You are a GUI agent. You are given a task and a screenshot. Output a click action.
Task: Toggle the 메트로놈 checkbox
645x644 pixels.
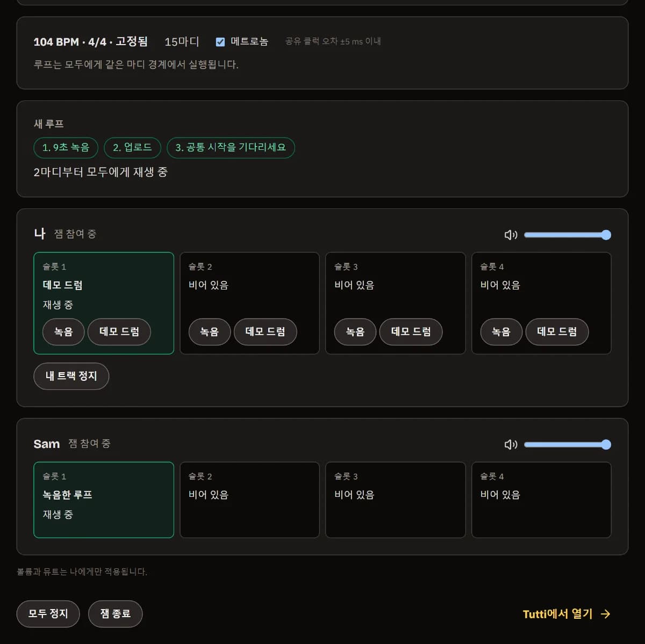point(220,42)
